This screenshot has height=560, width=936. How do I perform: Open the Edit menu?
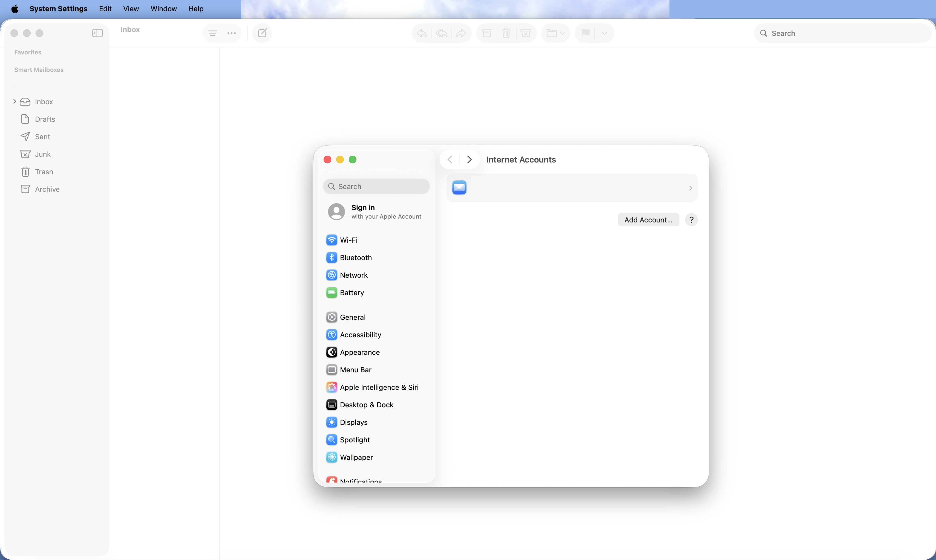pyautogui.click(x=105, y=9)
